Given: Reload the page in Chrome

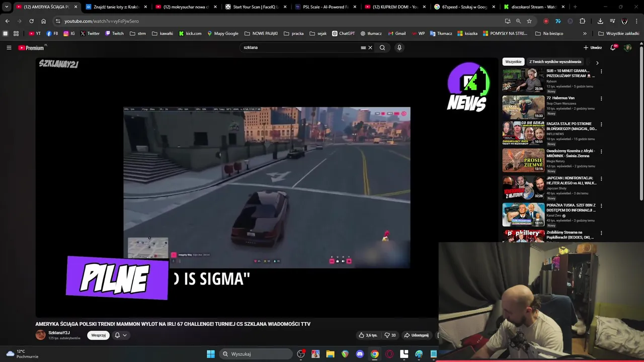Looking at the screenshot, I should click(31, 21).
